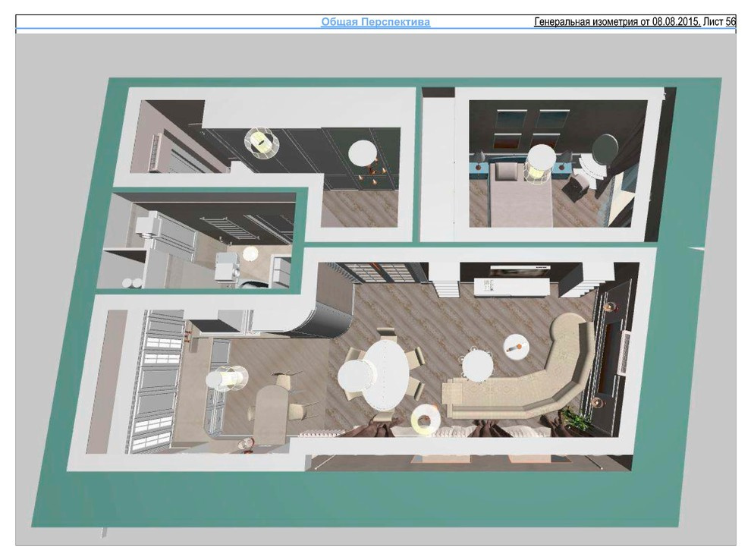The width and height of the screenshot is (751, 560).
Task: Click the bedroom ceiling lamp
Action: pyautogui.click(x=542, y=160)
